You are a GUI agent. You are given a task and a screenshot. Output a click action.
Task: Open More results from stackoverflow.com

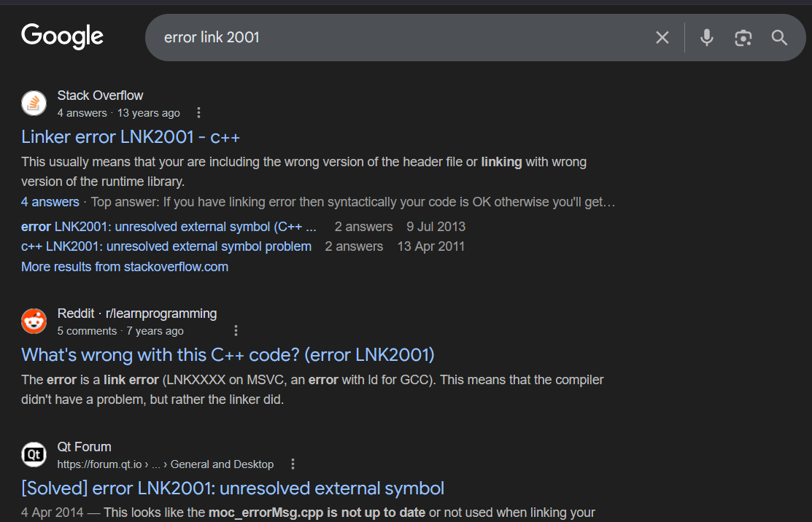[124, 267]
